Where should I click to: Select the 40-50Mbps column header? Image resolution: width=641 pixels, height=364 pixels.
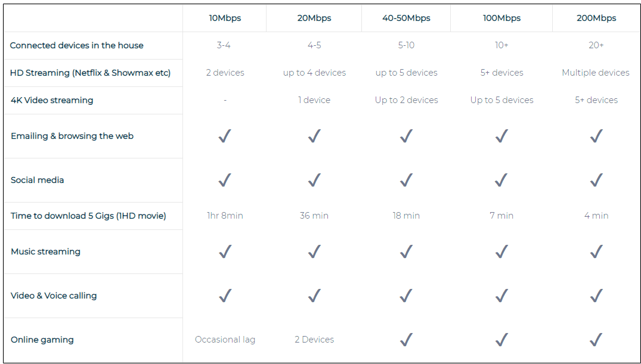click(406, 18)
